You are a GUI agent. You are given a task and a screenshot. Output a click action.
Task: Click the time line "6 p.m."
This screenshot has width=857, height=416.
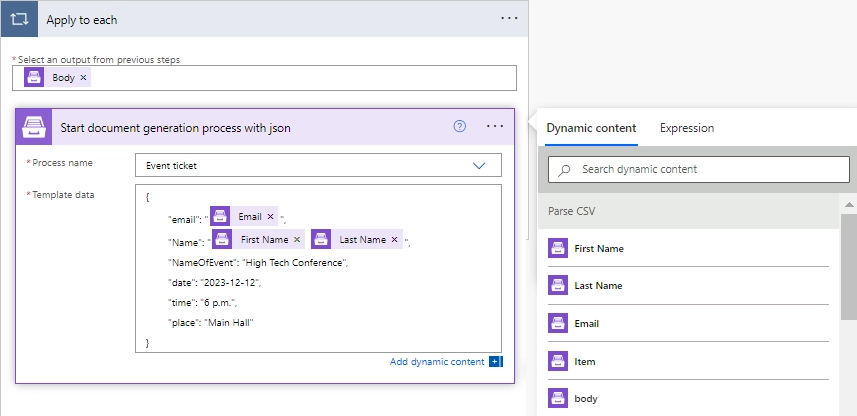point(202,302)
